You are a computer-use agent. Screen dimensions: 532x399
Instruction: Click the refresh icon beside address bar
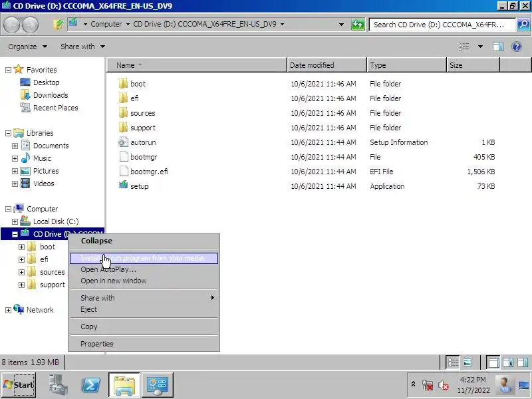tap(358, 25)
